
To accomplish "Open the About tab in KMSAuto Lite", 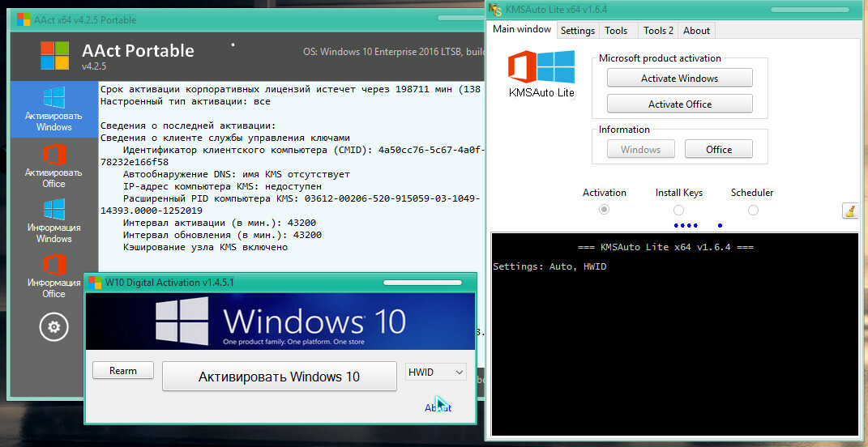I will (x=696, y=31).
